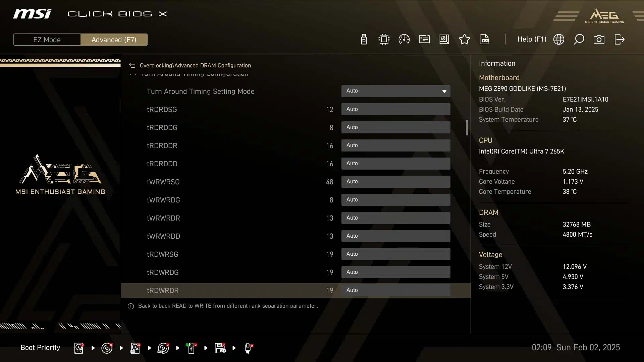
Task: Take a screenshot with camera icon
Action: 599,40
